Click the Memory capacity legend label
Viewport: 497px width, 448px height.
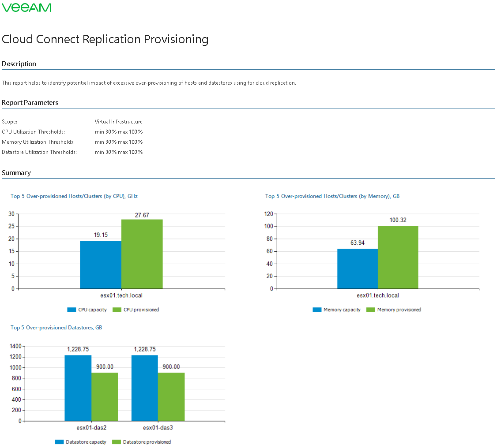(x=342, y=310)
